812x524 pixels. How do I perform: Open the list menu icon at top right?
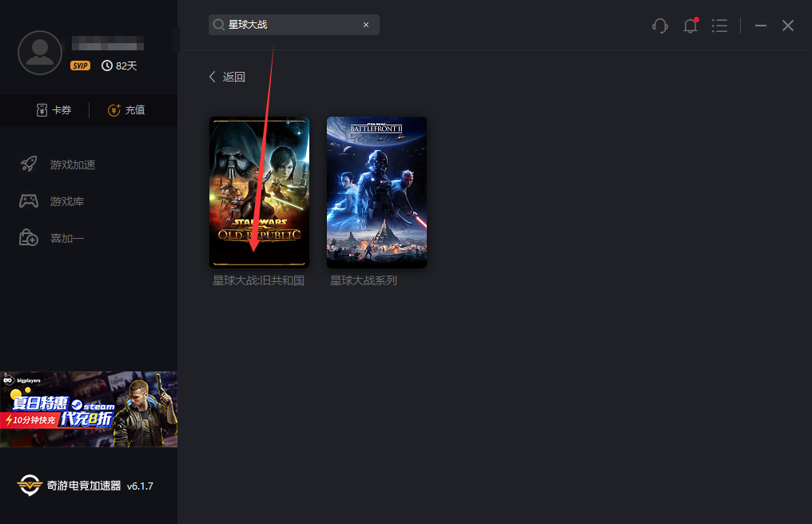[719, 26]
